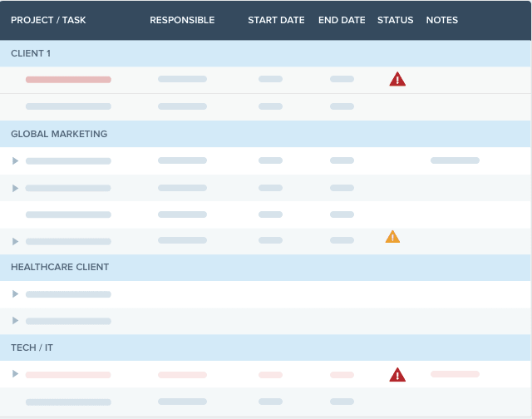This screenshot has width=532, height=419.
Task: Click the Responsible column header
Action: pyautogui.click(x=182, y=20)
